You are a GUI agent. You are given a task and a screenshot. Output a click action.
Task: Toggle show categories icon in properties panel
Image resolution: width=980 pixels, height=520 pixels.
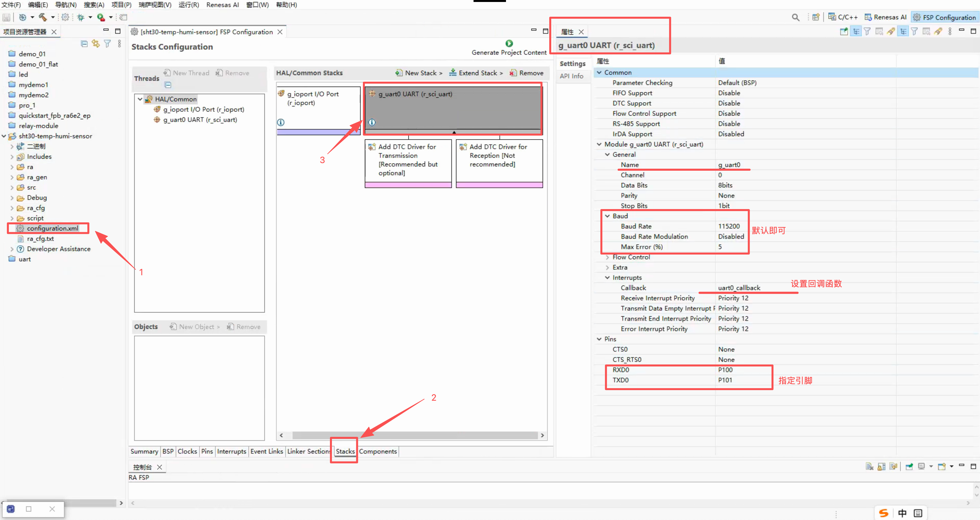coord(856,31)
